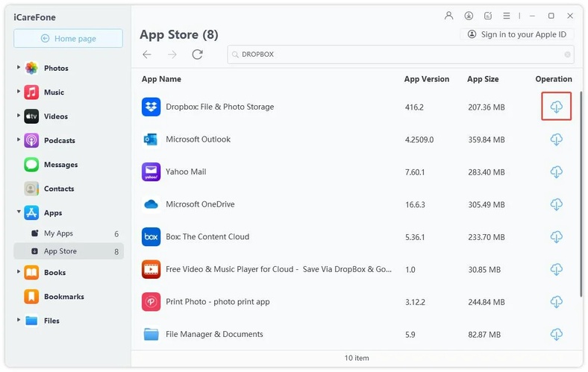Open Books in the sidebar
The image size is (588, 372).
pos(54,273)
